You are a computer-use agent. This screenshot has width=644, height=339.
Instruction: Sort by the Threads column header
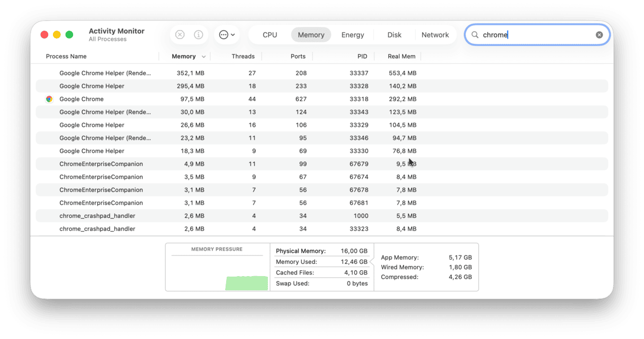click(243, 57)
